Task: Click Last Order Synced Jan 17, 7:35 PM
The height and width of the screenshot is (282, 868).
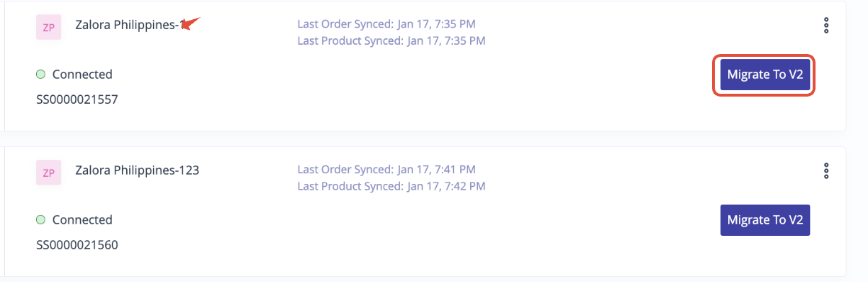Action: (386, 24)
